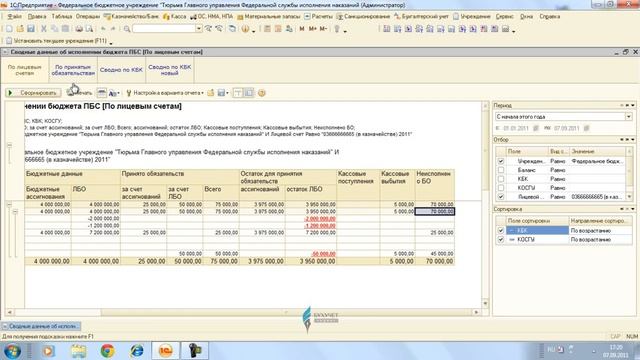Toggle the КОСГУ sorting checkbox

(x=501, y=240)
